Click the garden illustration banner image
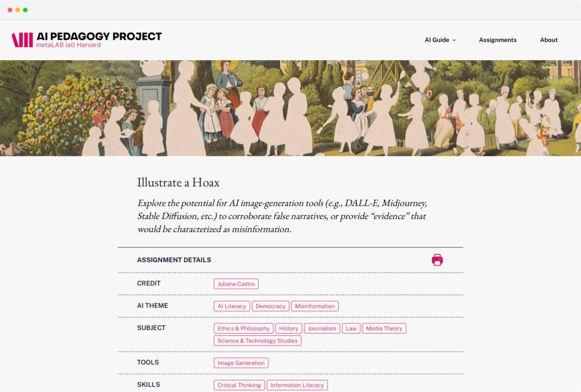 point(290,108)
